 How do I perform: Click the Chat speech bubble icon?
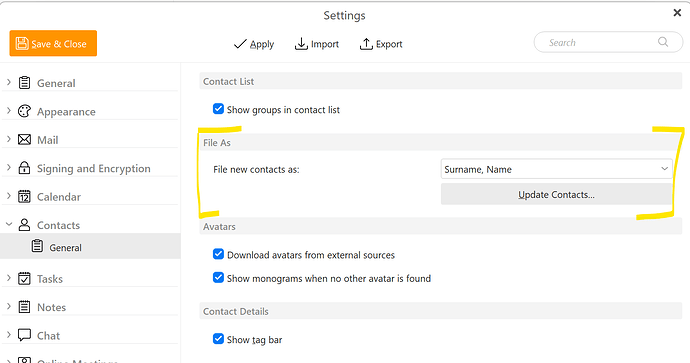[24, 335]
